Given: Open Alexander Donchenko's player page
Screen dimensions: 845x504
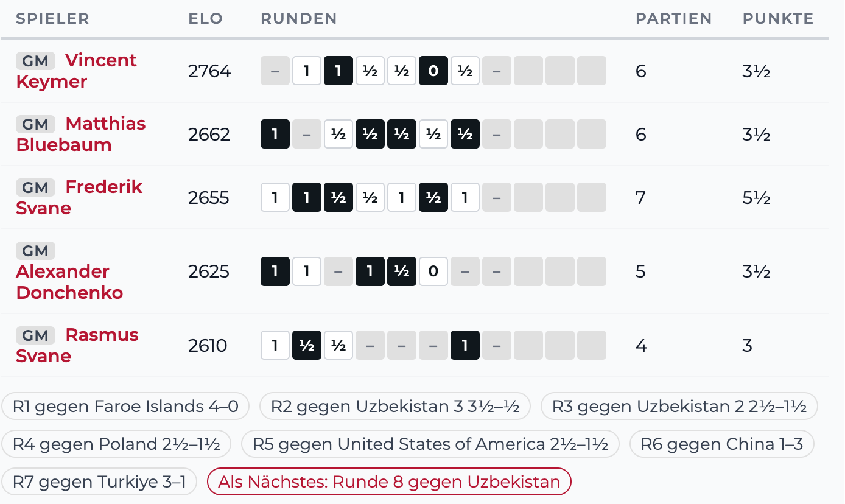Looking at the screenshot, I should pyautogui.click(x=69, y=282).
